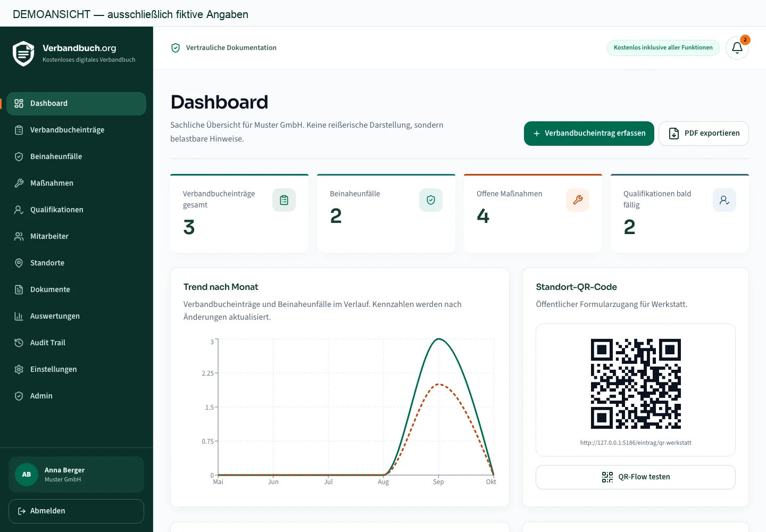Click the wrench icon on Offene Maßnahmen card
Image resolution: width=766 pixels, height=532 pixels.
(578, 200)
